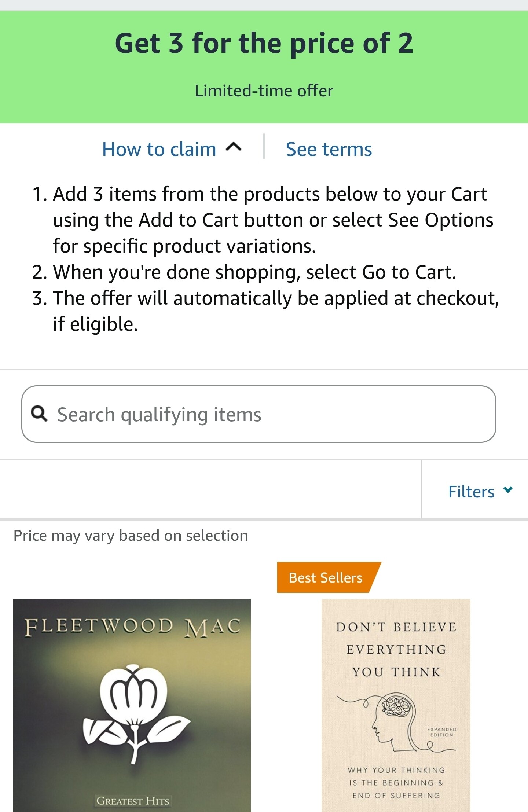This screenshot has width=528, height=812.
Task: Open the Fleetwood Mac album cover title
Action: point(132,626)
